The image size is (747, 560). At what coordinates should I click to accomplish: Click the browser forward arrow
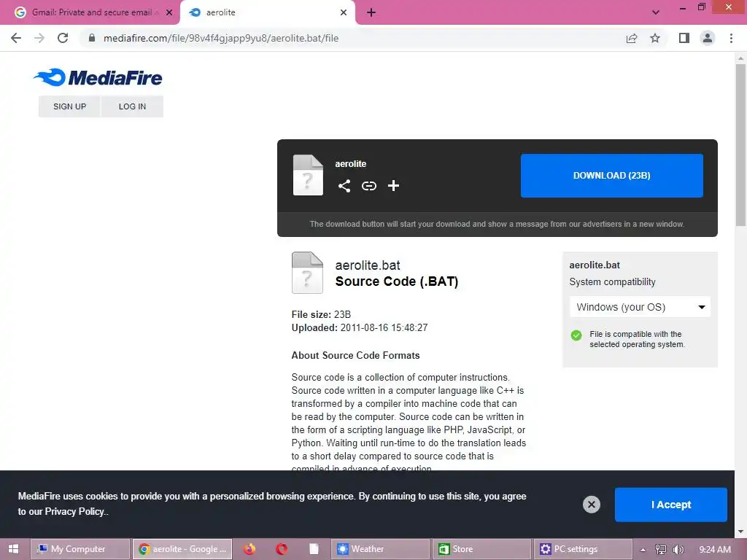pyautogui.click(x=39, y=38)
